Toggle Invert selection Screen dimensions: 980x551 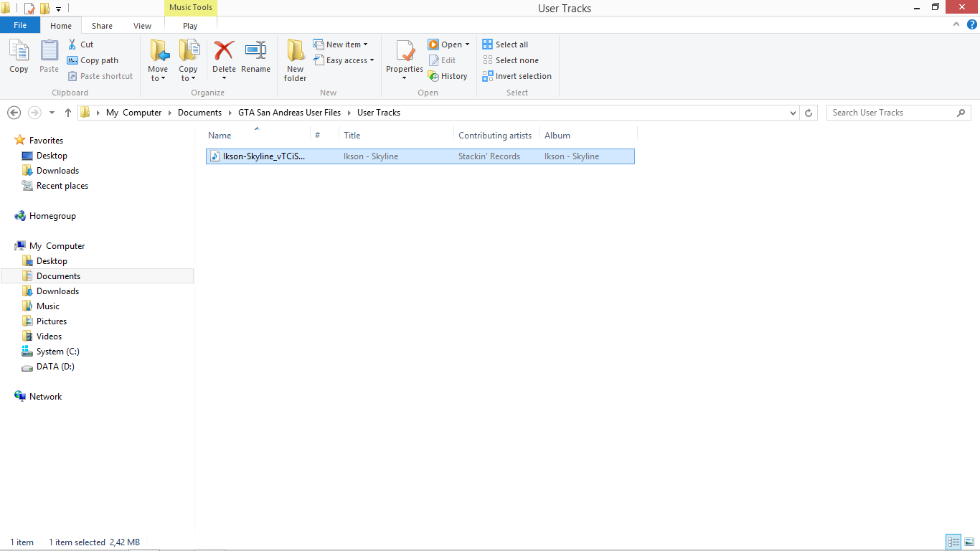[517, 76]
